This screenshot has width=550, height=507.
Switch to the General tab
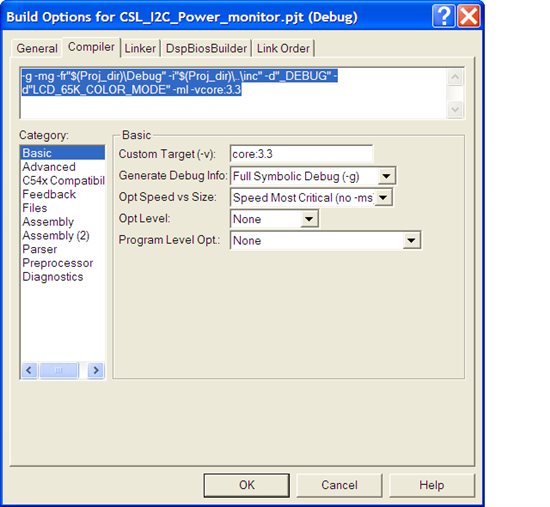pyautogui.click(x=37, y=48)
